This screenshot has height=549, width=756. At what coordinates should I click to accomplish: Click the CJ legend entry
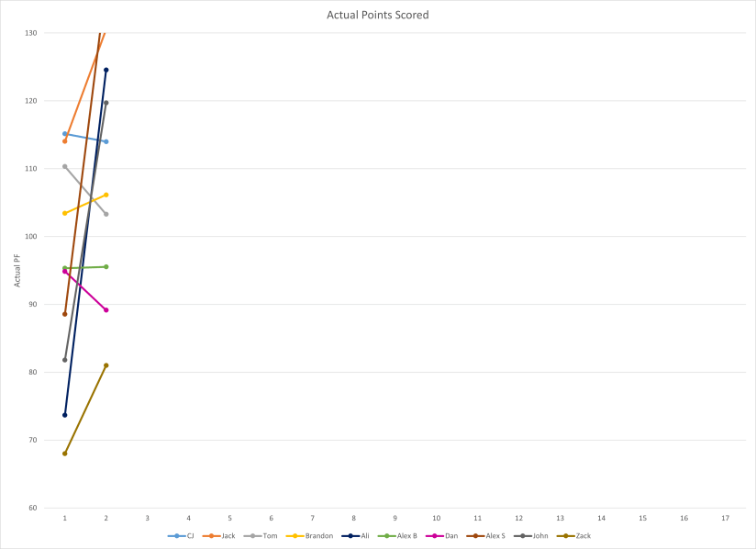182,535
